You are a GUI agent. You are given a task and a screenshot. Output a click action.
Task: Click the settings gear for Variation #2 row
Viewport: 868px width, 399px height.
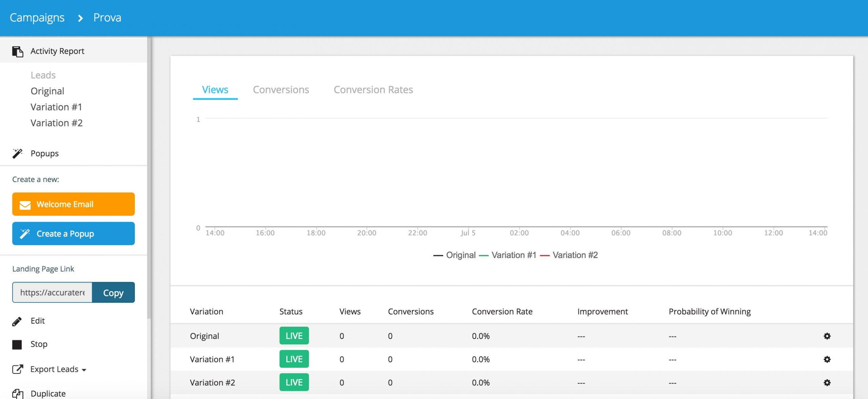(x=827, y=382)
